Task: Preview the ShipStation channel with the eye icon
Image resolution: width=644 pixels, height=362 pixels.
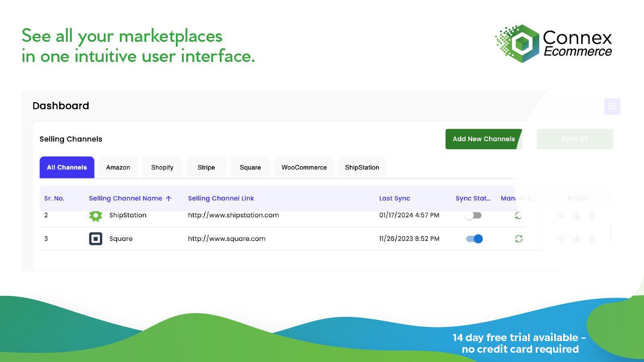Action: click(562, 215)
